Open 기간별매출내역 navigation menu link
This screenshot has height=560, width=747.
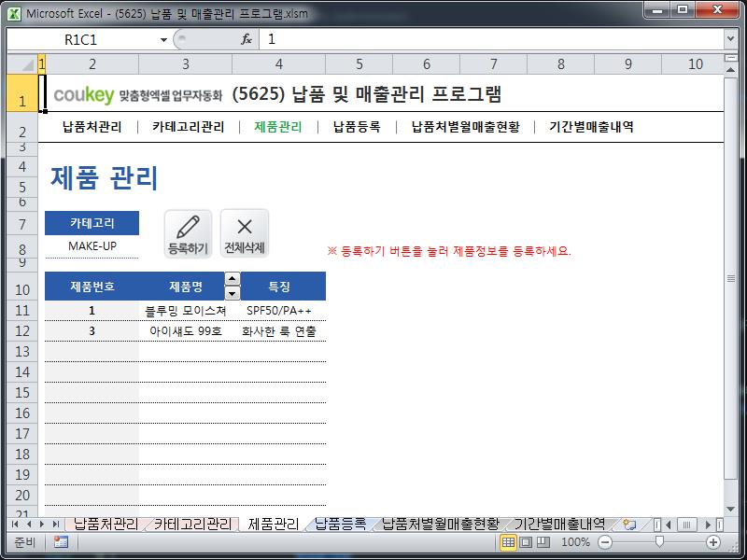pyautogui.click(x=591, y=127)
